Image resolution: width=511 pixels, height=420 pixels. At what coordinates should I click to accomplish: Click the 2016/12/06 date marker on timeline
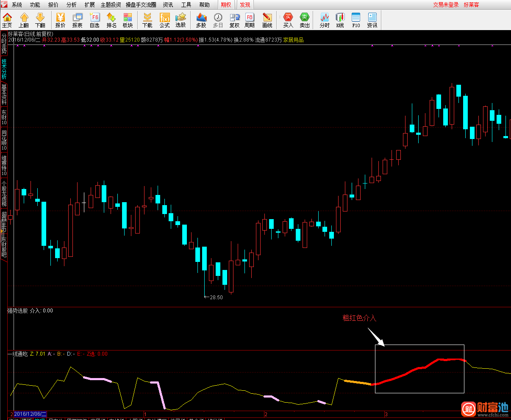pyautogui.click(x=30, y=414)
